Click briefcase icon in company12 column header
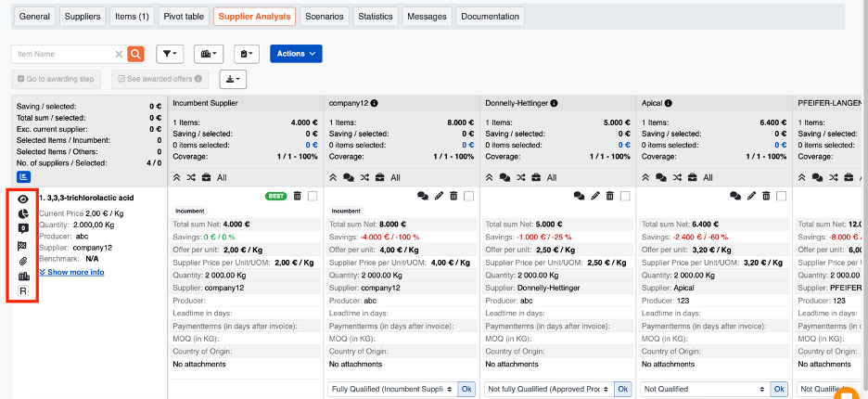The width and height of the screenshot is (868, 399). (380, 178)
